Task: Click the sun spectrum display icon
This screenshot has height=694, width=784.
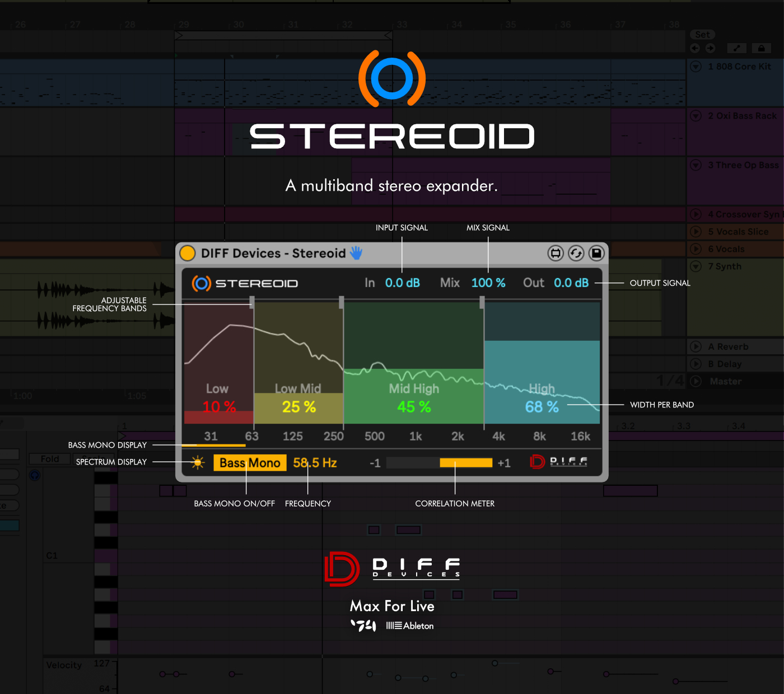Action: click(x=198, y=463)
